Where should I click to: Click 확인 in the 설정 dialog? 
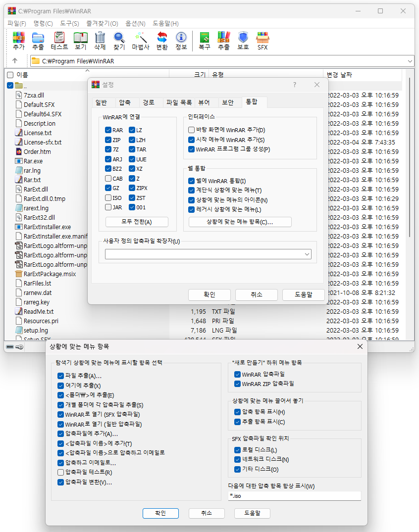[x=209, y=294]
